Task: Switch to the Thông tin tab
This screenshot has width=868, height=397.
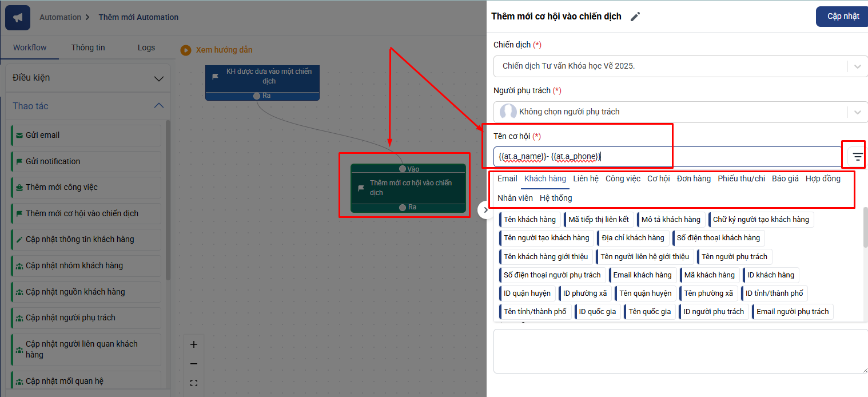Action: point(88,47)
